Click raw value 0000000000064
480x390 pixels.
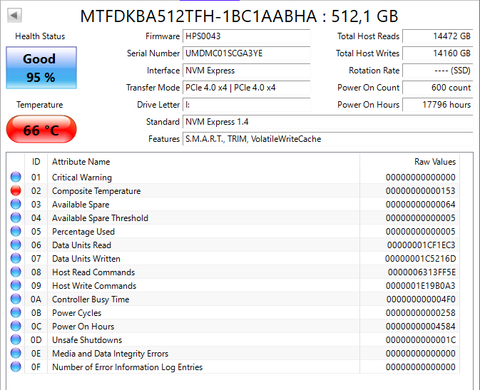click(x=421, y=205)
